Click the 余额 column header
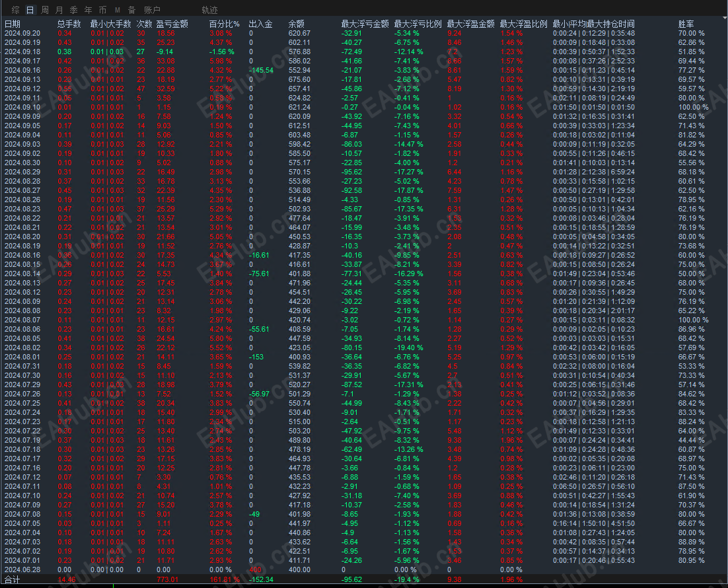Viewport: 728px width, 588px height. (296, 24)
